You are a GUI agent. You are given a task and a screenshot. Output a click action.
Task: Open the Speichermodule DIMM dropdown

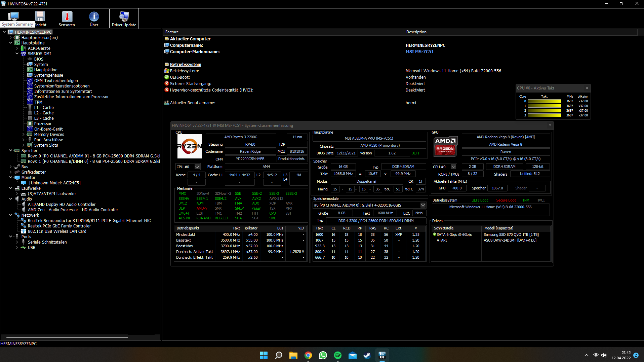pos(423,205)
